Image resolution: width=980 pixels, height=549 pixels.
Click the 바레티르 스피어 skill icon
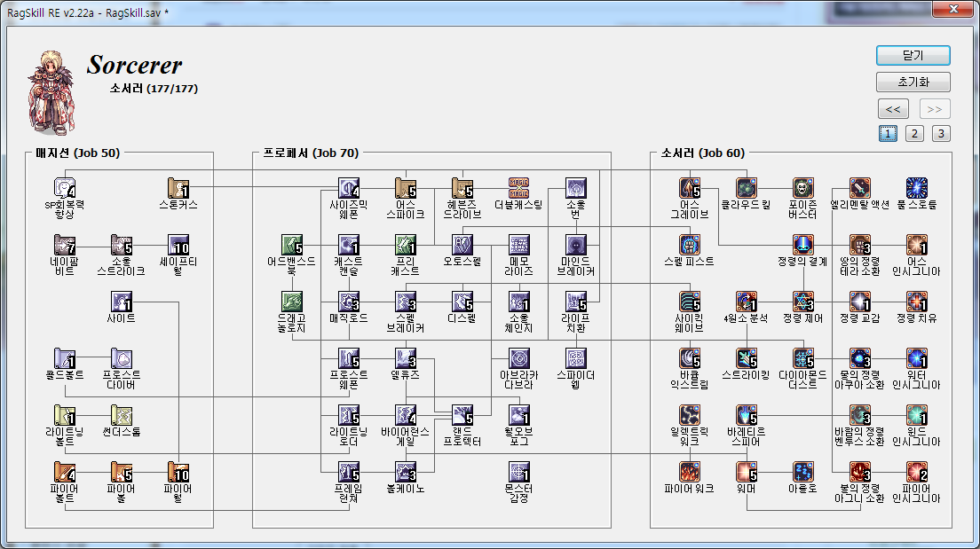[747, 415]
